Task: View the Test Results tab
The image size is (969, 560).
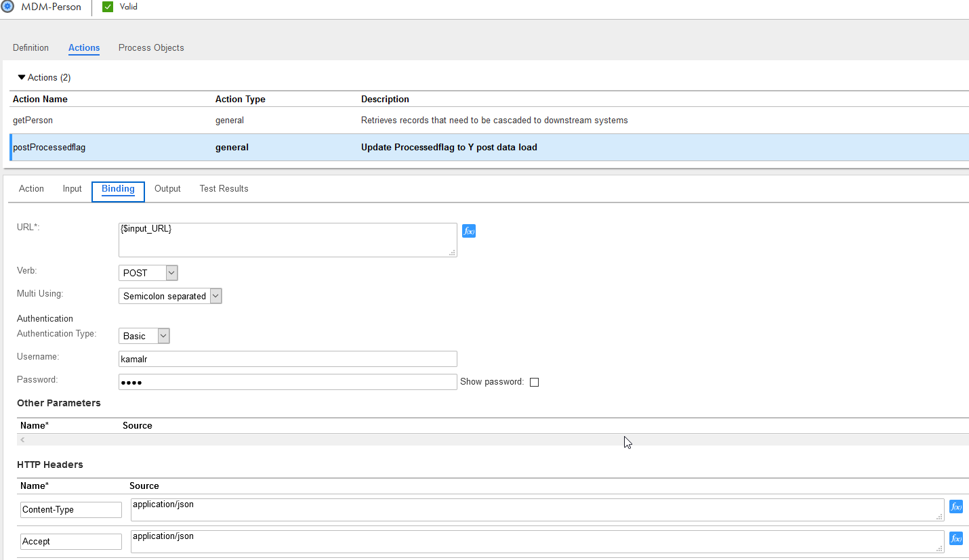Action: (224, 189)
